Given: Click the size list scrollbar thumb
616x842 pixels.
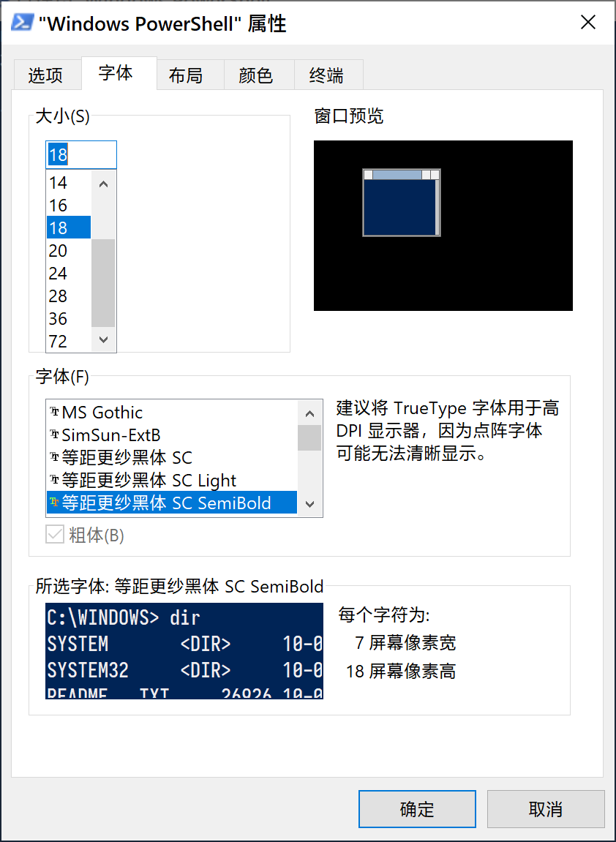Looking at the screenshot, I should point(104,283).
